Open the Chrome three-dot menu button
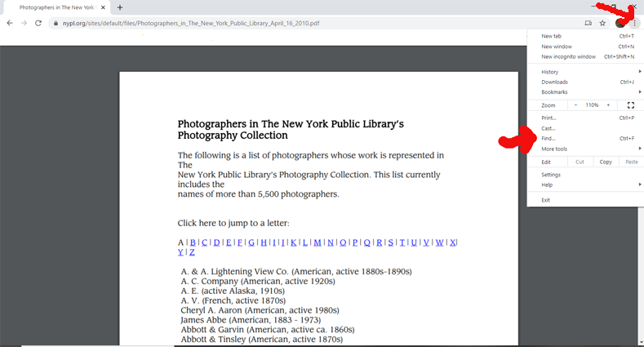Image resolution: width=644 pixels, height=347 pixels. [634, 23]
